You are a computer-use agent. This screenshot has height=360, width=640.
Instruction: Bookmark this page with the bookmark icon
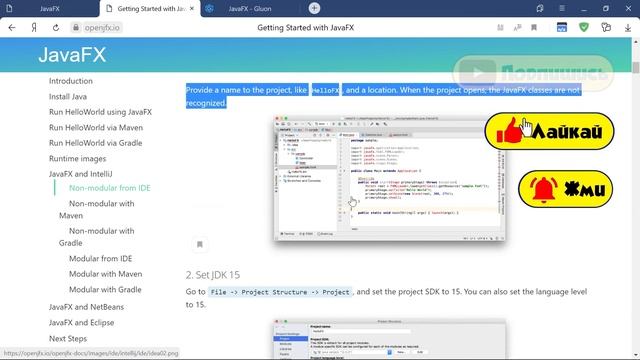click(x=534, y=28)
